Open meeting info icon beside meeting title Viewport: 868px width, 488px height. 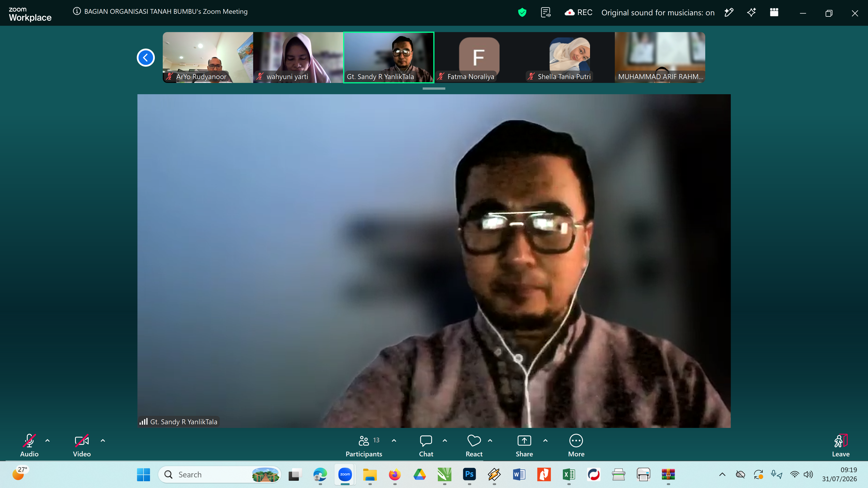coord(77,11)
